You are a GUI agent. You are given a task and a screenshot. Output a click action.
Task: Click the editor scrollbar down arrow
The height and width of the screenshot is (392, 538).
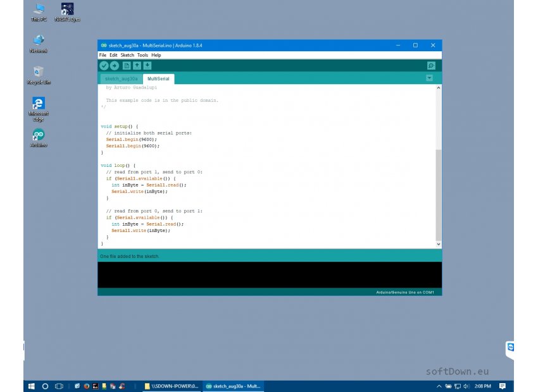coord(439,244)
